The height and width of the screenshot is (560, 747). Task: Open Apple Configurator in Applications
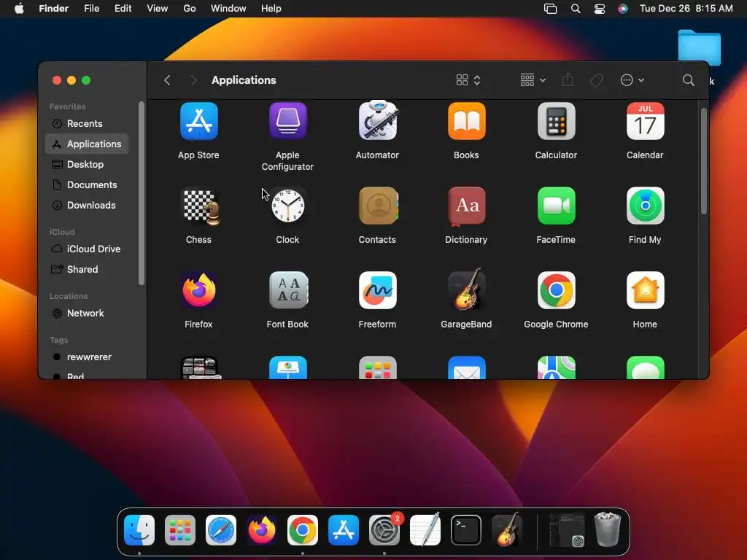(x=287, y=121)
